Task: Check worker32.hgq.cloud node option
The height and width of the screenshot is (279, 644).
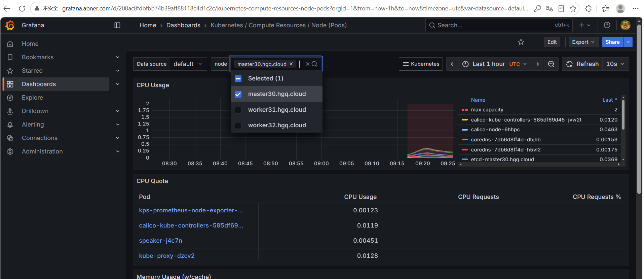Action: [238, 126]
